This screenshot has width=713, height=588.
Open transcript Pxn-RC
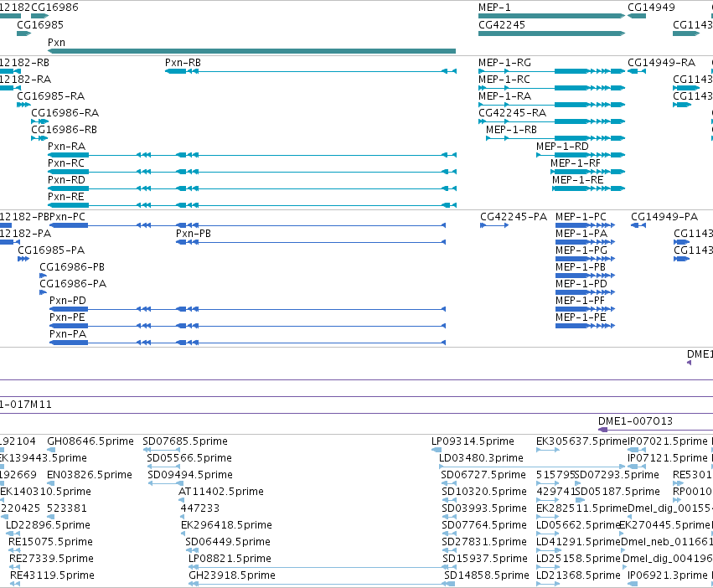[66, 163]
